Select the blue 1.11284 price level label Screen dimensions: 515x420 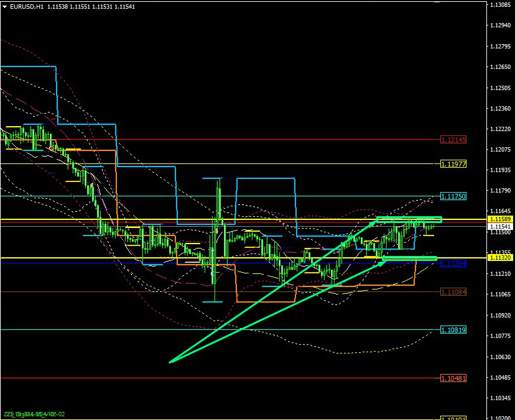click(453, 264)
